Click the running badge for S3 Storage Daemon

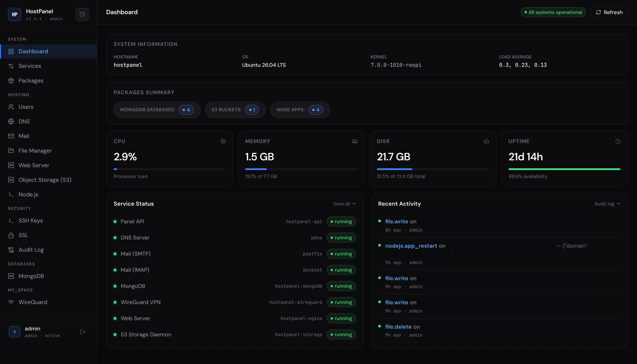pyautogui.click(x=341, y=335)
